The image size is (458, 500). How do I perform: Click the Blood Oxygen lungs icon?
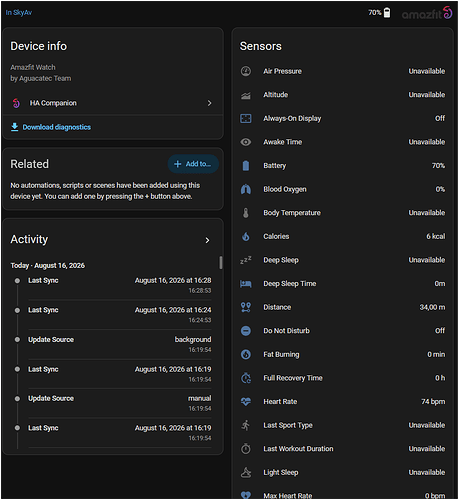click(246, 189)
